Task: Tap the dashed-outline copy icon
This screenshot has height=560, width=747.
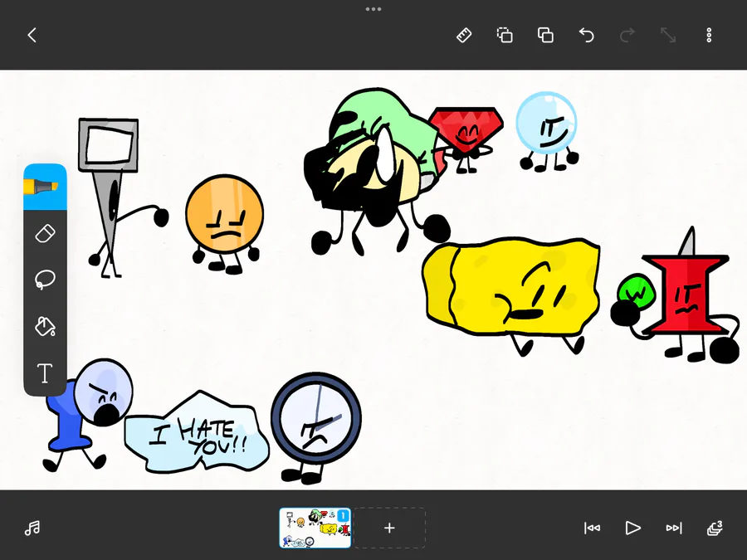Action: pyautogui.click(x=505, y=35)
